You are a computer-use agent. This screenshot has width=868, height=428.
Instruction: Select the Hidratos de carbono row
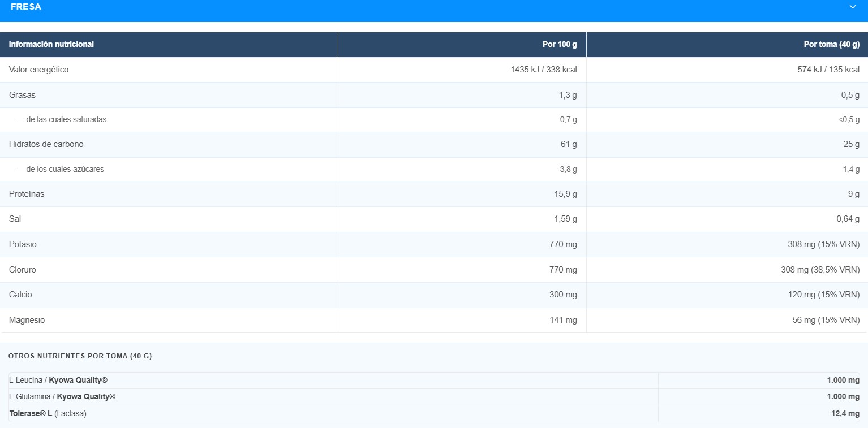(434, 144)
